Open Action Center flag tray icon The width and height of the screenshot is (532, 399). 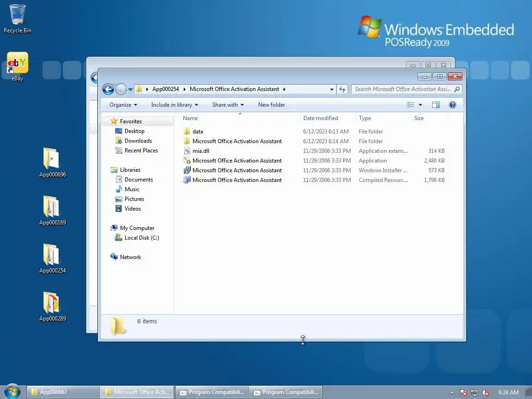[x=463, y=393]
